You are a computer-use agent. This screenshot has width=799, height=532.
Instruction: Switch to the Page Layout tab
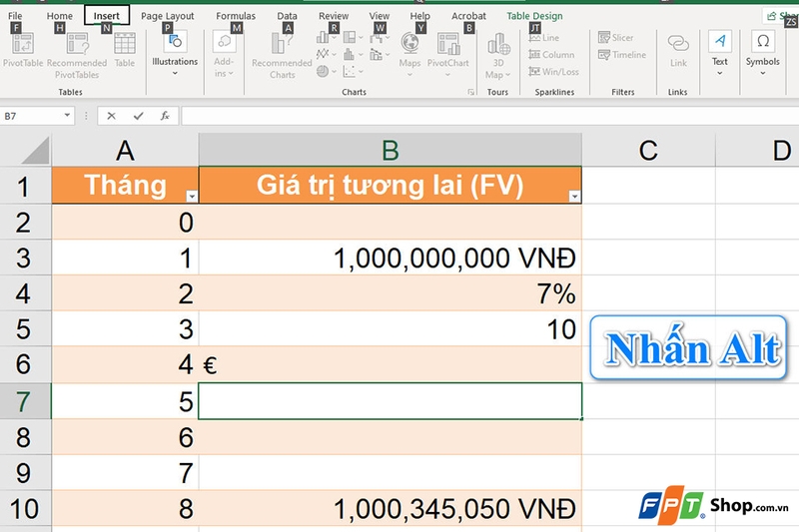pos(167,16)
